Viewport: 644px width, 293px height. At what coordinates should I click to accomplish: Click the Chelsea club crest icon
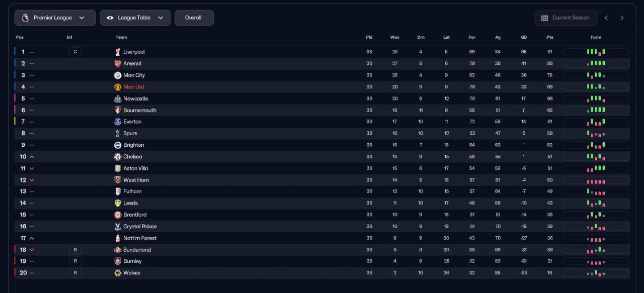click(118, 157)
